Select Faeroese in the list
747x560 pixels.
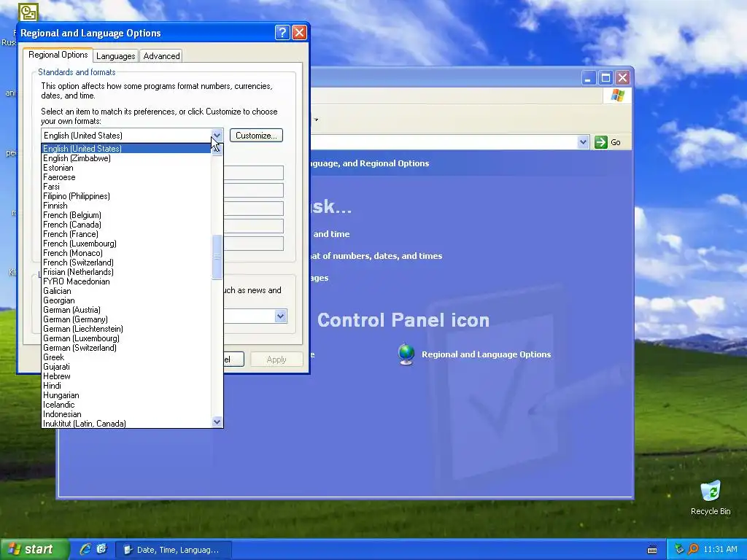126,177
